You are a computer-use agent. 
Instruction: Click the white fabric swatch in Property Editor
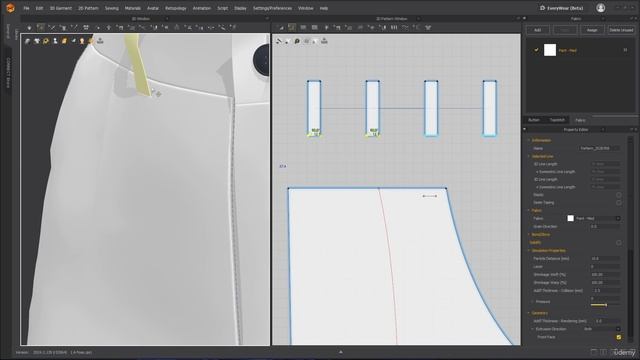point(570,218)
